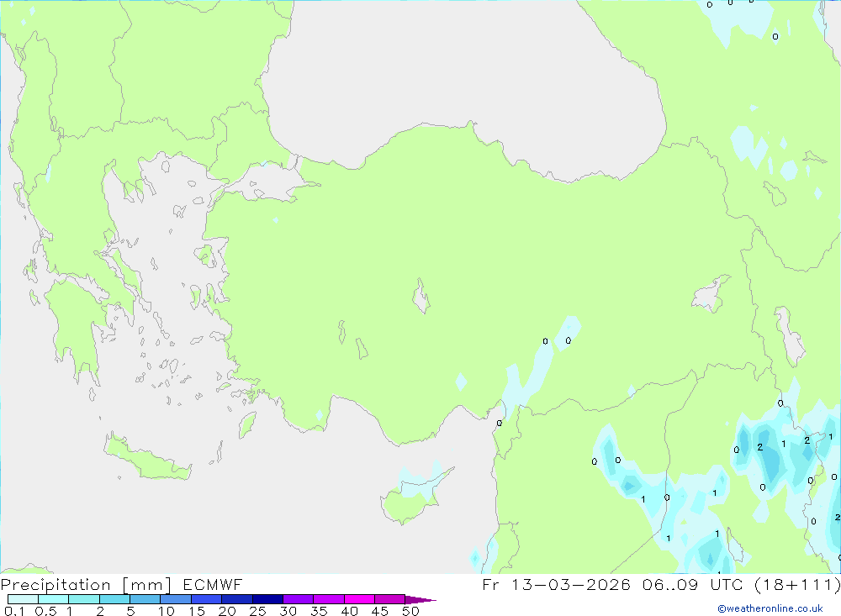The width and height of the screenshot is (841, 616).
Task: Click the date "13-03-2026" text
Action: pyautogui.click(x=571, y=584)
